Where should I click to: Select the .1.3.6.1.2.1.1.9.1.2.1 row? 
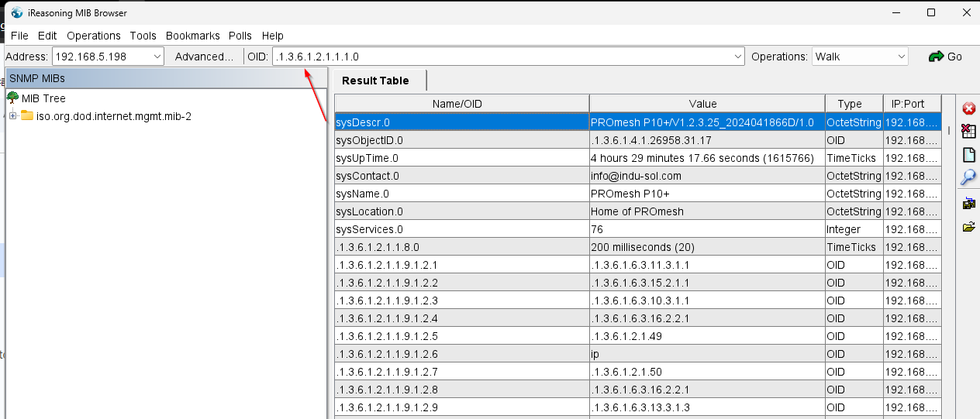click(x=638, y=265)
